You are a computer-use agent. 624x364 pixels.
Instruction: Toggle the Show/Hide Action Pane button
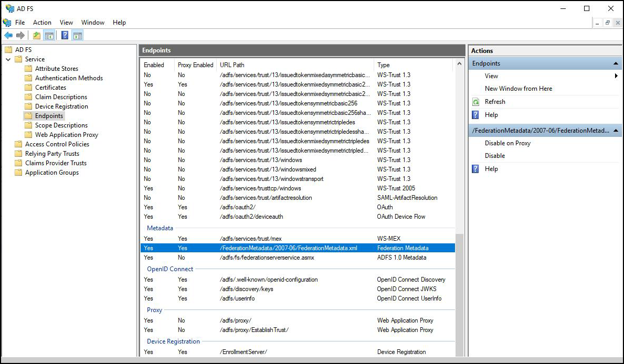click(78, 36)
